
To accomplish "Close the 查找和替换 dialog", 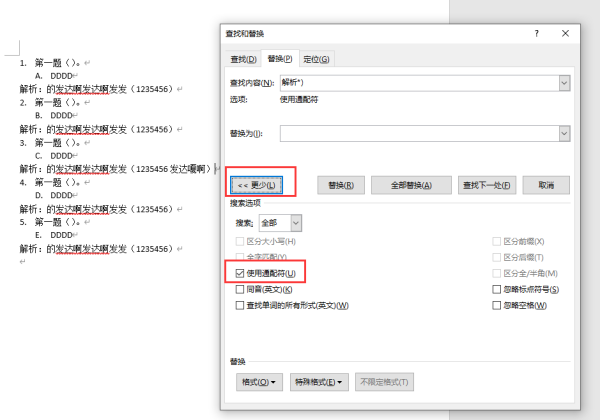I will click(565, 34).
